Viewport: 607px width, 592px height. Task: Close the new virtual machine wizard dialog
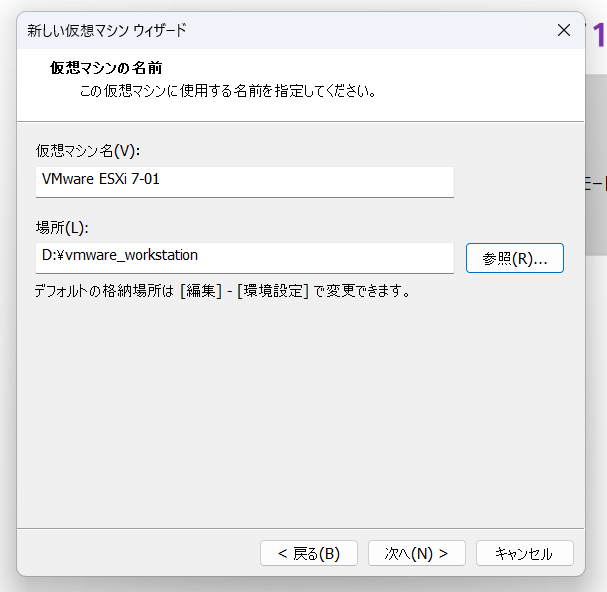click(x=564, y=30)
